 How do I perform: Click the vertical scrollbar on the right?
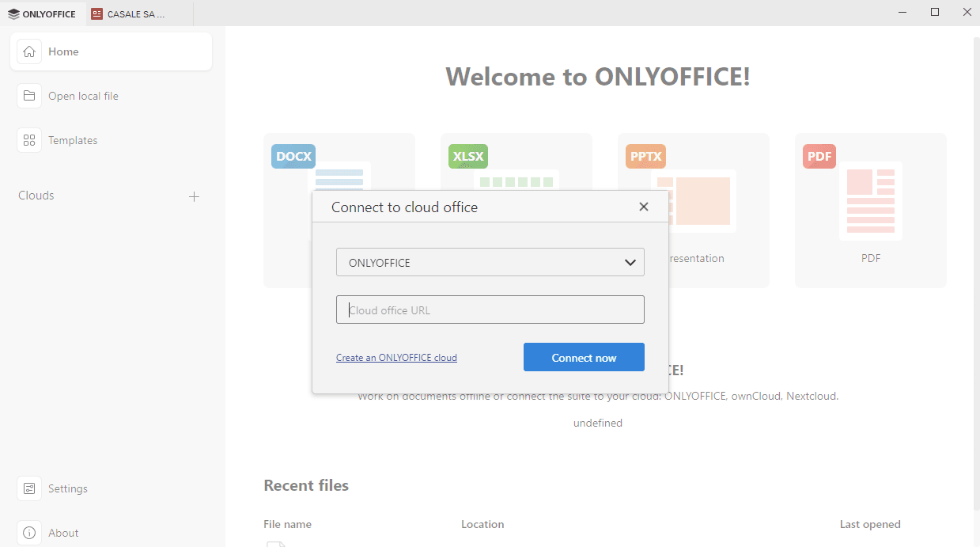click(976, 273)
